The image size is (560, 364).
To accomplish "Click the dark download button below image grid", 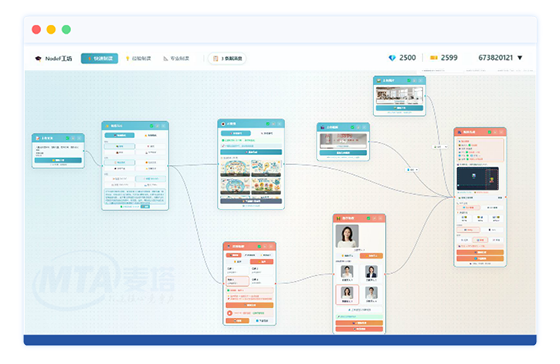I will coord(251,201).
